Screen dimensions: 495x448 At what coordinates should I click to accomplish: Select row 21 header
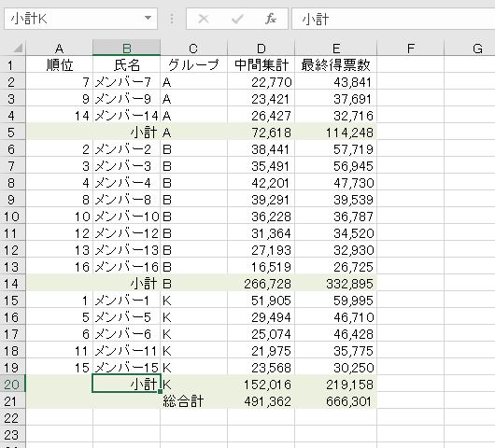pos(13,401)
